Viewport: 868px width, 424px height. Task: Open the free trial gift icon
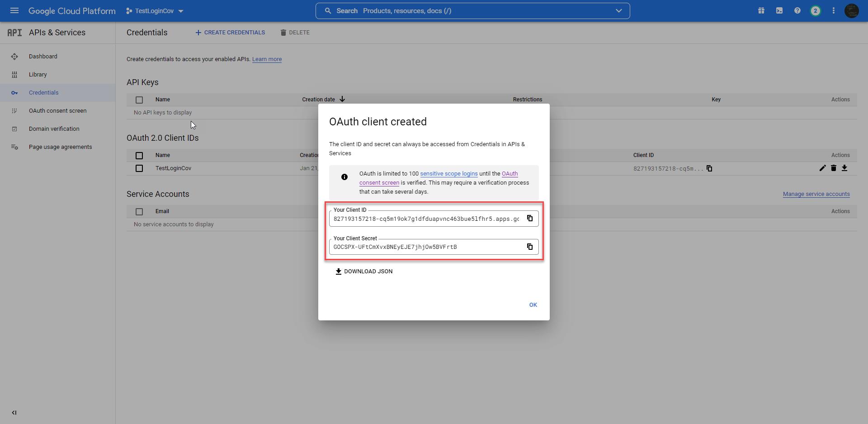tap(761, 10)
